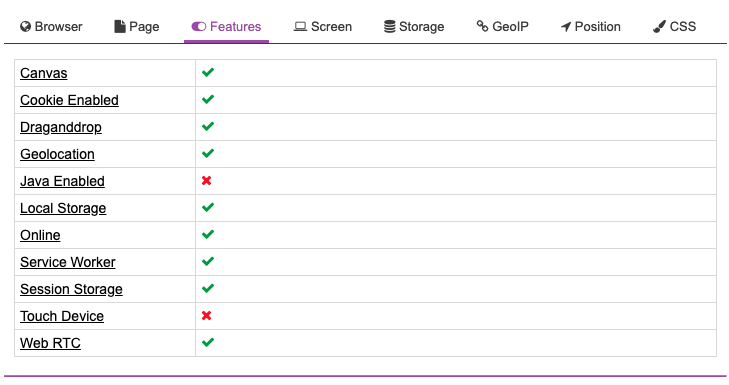Viewport: 729px width, 385px height.
Task: Click the arrow icon beside Position
Action: click(x=566, y=27)
